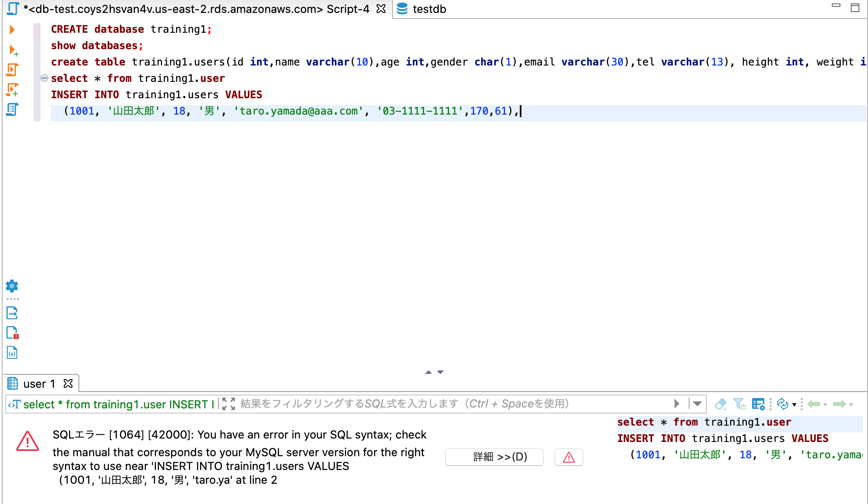The image size is (868, 504).
Task: Click the INSERT INTO training1.users VALUES line
Action: 156,95
